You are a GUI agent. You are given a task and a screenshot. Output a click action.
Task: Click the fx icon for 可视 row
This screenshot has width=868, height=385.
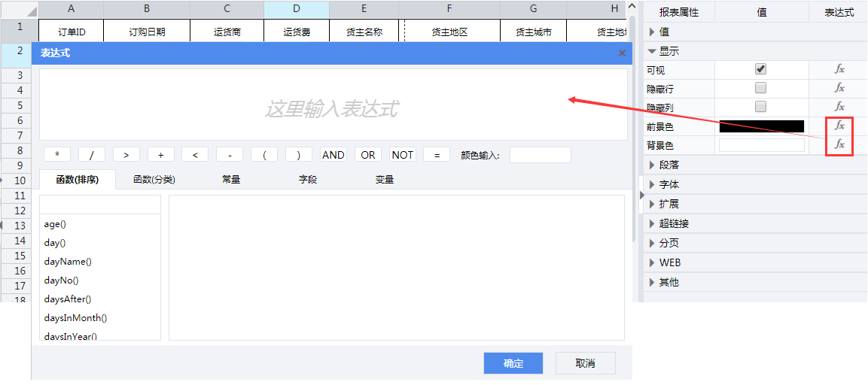[x=839, y=69]
